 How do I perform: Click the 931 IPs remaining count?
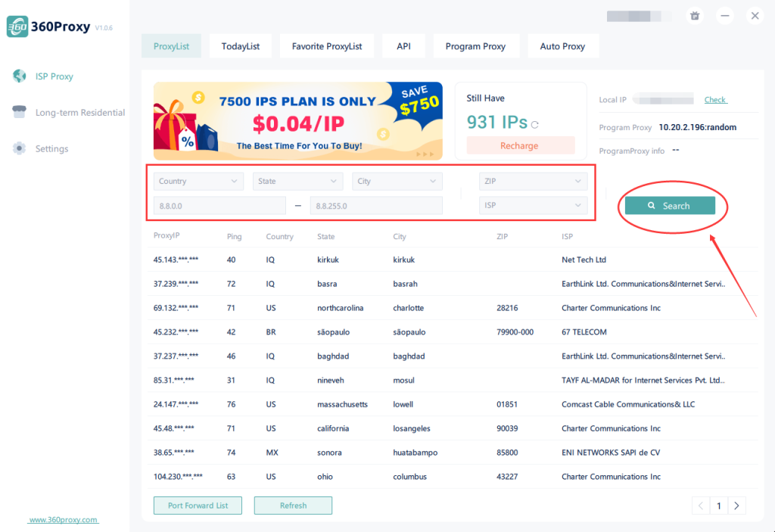497,122
